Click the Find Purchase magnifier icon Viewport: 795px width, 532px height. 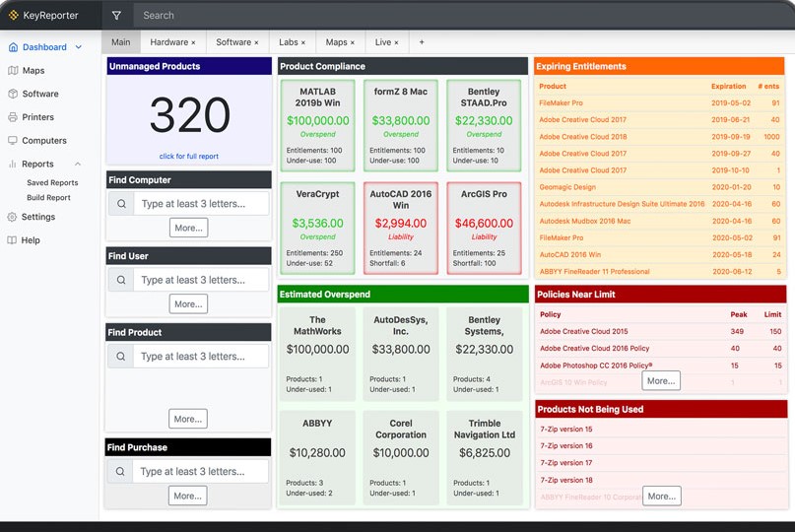point(120,472)
